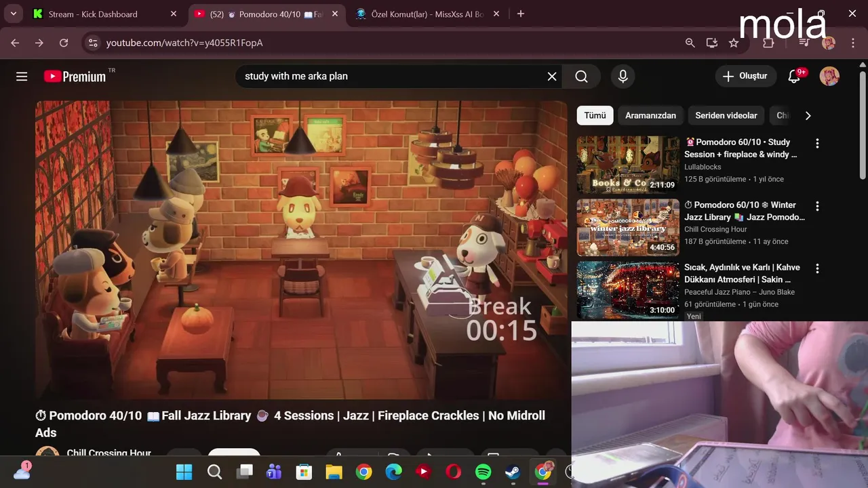Open the YouTube guide hamburger menu
The height and width of the screenshot is (488, 868).
click(x=22, y=77)
